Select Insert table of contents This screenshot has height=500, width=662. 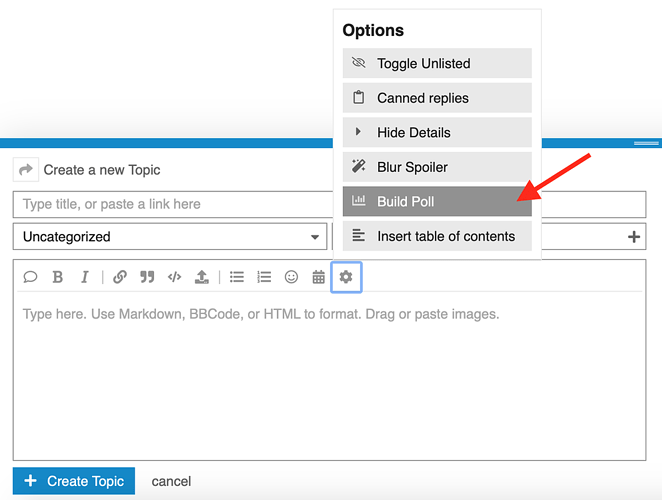(437, 236)
